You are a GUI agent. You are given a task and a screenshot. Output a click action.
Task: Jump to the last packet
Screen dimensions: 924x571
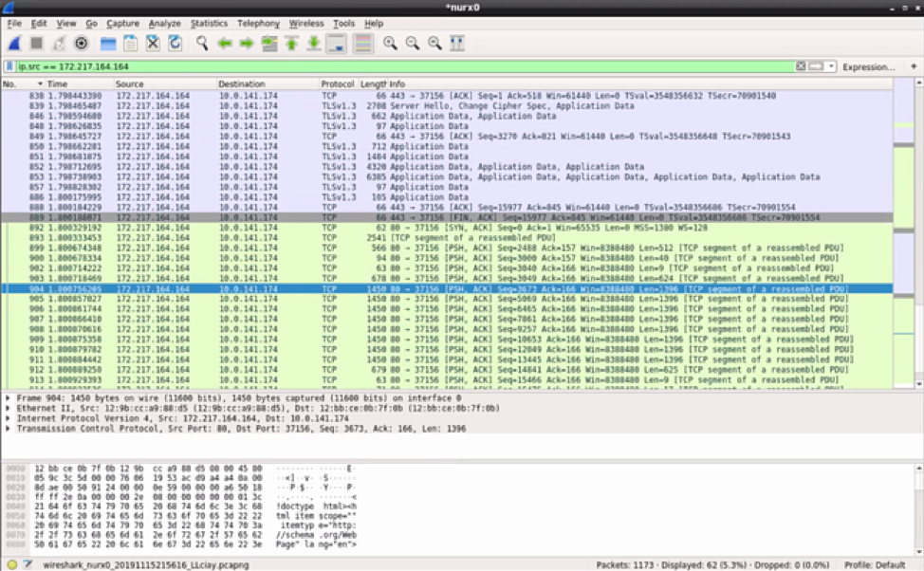[x=314, y=43]
